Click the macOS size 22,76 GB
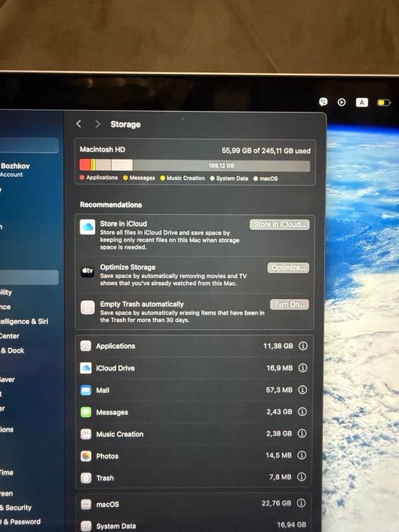Image resolution: width=399 pixels, height=532 pixels. 276,503
